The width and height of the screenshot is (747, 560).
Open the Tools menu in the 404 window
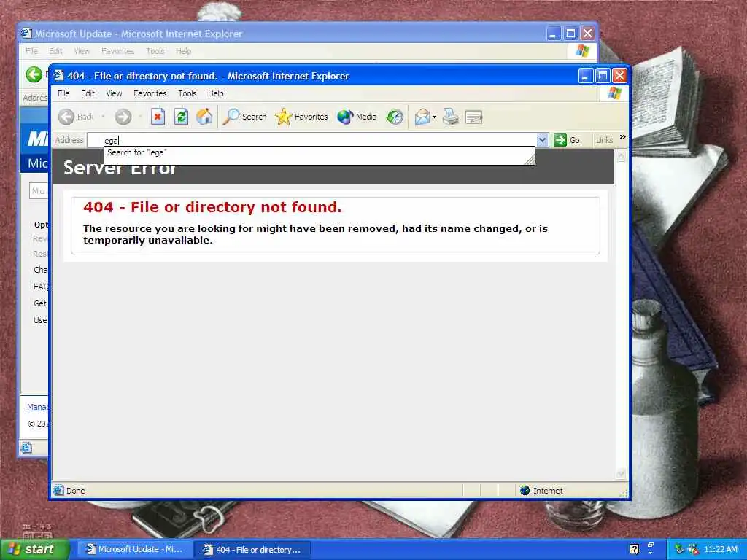[x=187, y=93]
